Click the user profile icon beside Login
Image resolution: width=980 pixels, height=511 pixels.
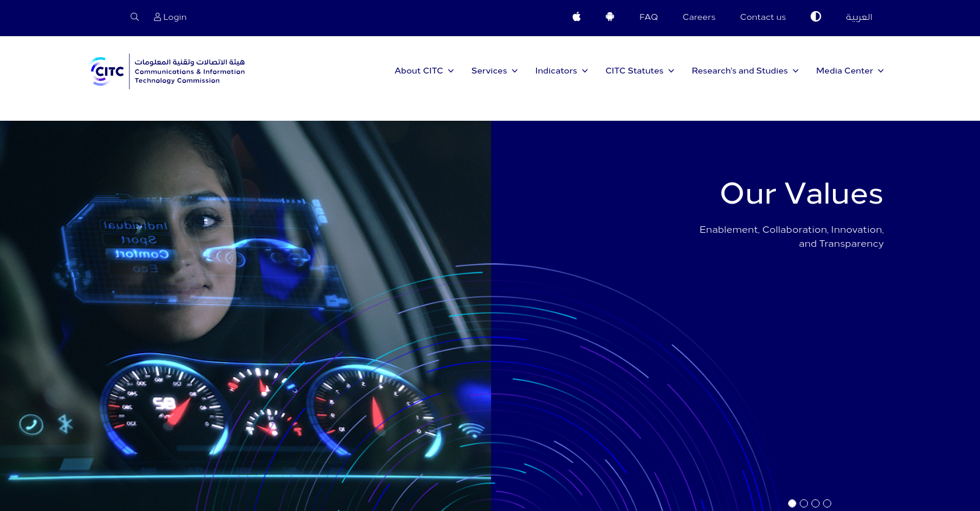(157, 17)
